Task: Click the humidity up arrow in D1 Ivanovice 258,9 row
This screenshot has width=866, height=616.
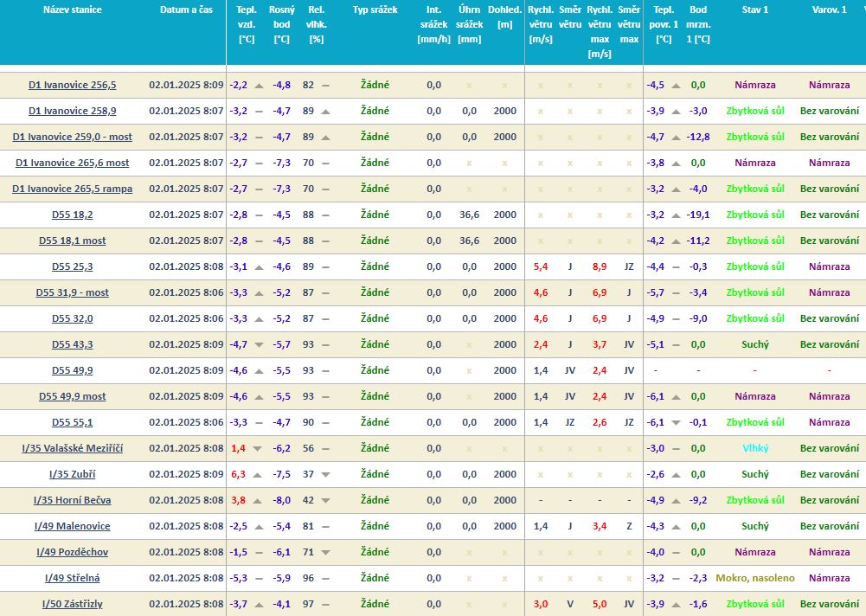Action: (x=325, y=111)
